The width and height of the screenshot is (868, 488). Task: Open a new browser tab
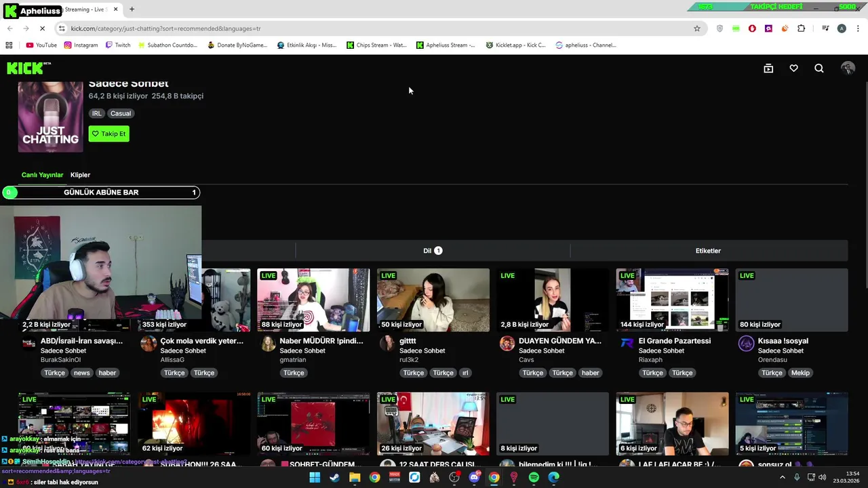click(132, 9)
